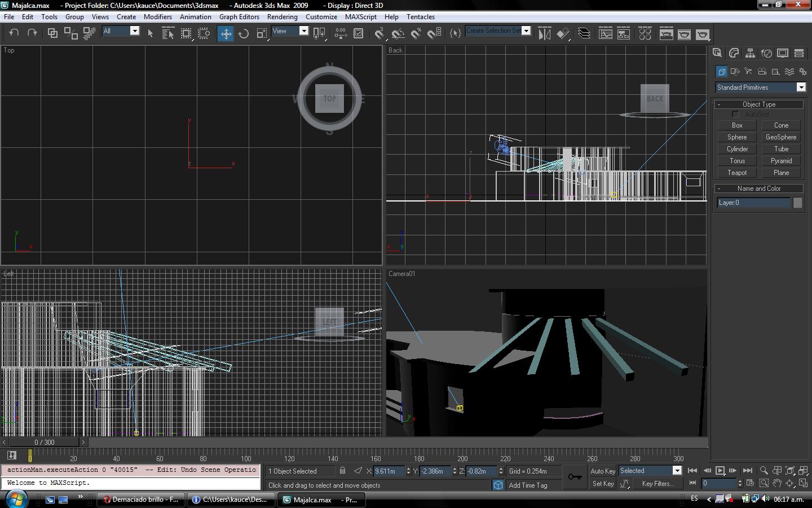Open Curve Editor from toolbar
Image resolution: width=812 pixels, height=508 pixels.
[x=606, y=34]
